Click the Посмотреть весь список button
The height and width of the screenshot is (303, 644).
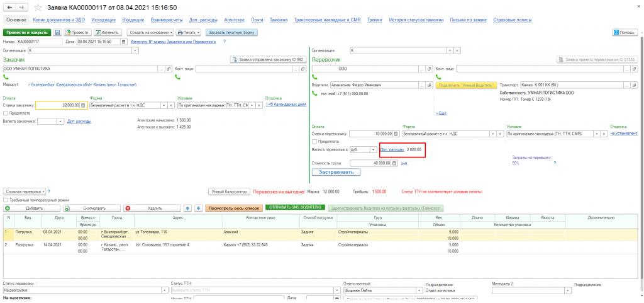(234, 208)
